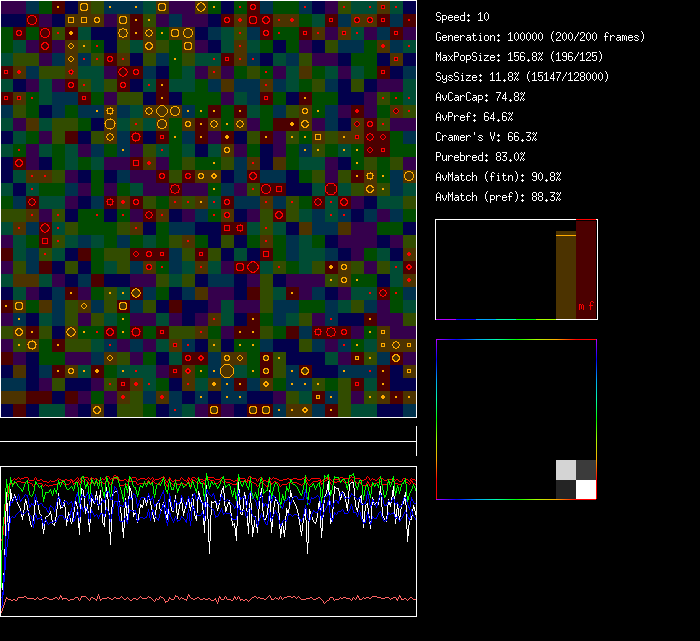Select the AvMatch (pref): 88.3% line
Image resolution: width=700 pixels, height=641 pixels.
(498, 197)
